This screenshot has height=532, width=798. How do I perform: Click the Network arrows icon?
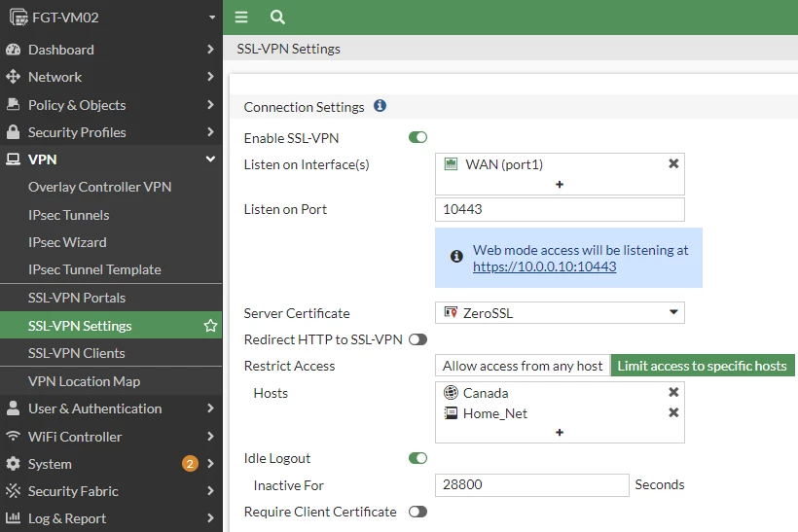pos(14,77)
